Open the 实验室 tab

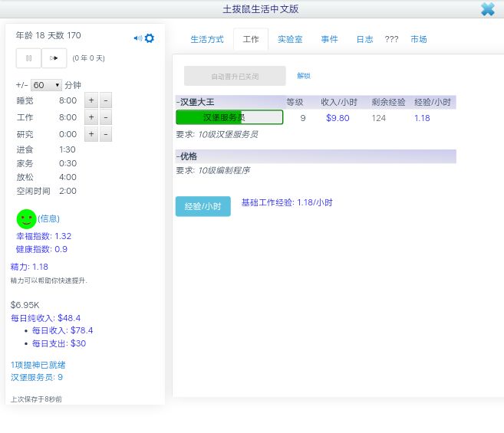[x=290, y=40]
